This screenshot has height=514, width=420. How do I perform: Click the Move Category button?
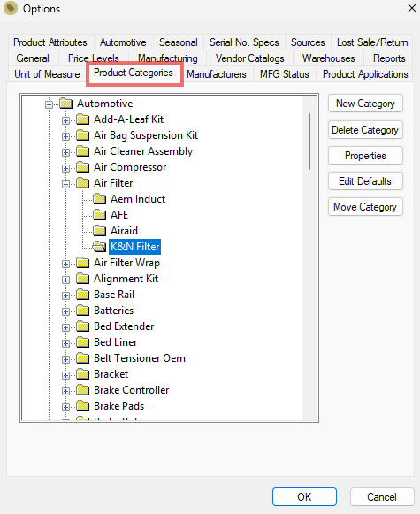pos(365,207)
